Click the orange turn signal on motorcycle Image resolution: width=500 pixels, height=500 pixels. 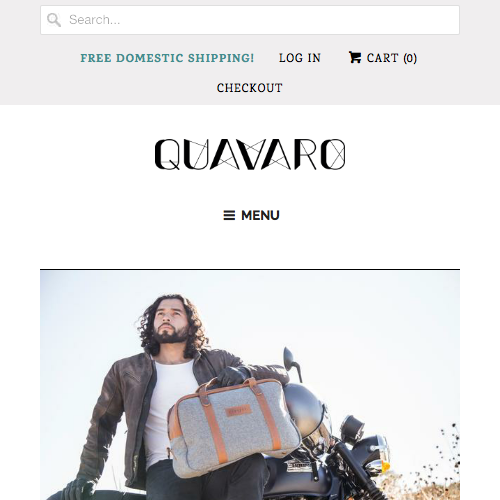[x=386, y=467]
